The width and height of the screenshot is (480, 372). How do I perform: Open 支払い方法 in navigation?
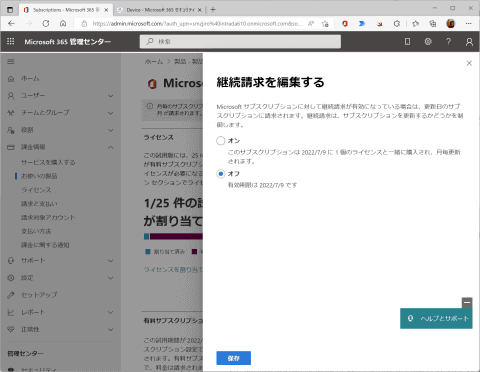[36, 231]
